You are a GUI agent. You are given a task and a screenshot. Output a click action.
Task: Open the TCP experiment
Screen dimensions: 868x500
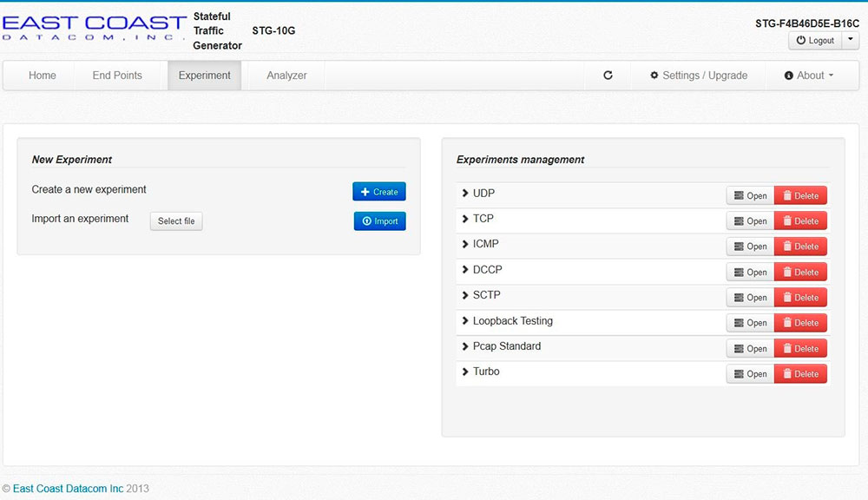[x=750, y=221]
